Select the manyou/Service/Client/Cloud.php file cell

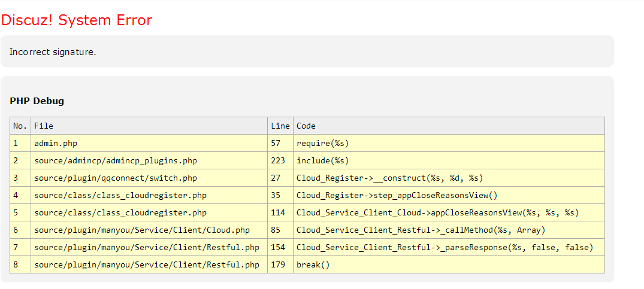(142, 230)
